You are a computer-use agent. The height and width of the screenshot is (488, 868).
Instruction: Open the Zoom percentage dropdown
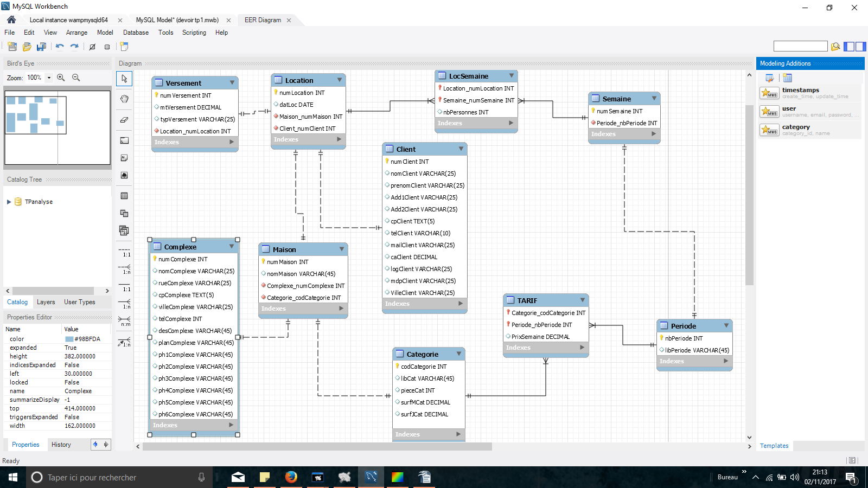coord(49,78)
